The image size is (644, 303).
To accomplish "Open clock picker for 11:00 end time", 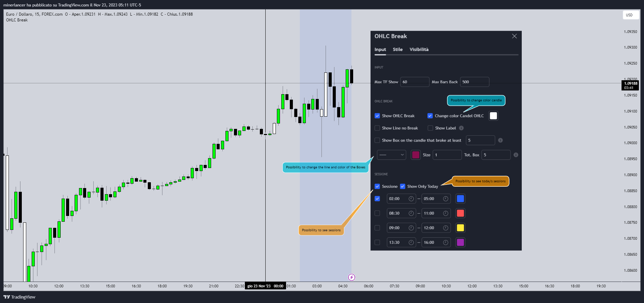I will [445, 213].
